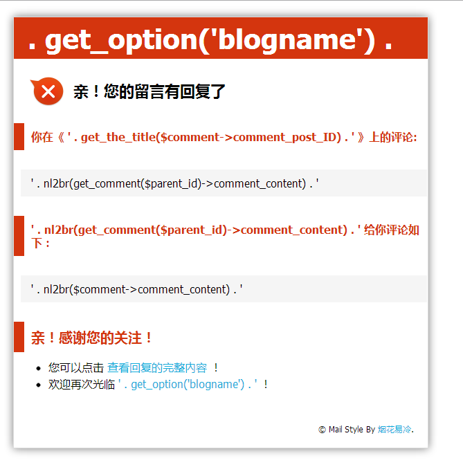Open the blue get_option('blogname') link
The image size is (463, 476).
pos(188,384)
